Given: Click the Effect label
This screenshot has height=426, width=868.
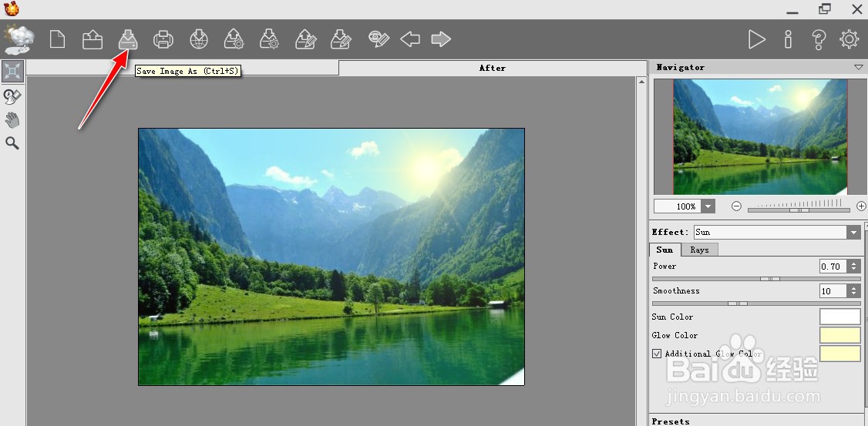Looking at the screenshot, I should 670,233.
